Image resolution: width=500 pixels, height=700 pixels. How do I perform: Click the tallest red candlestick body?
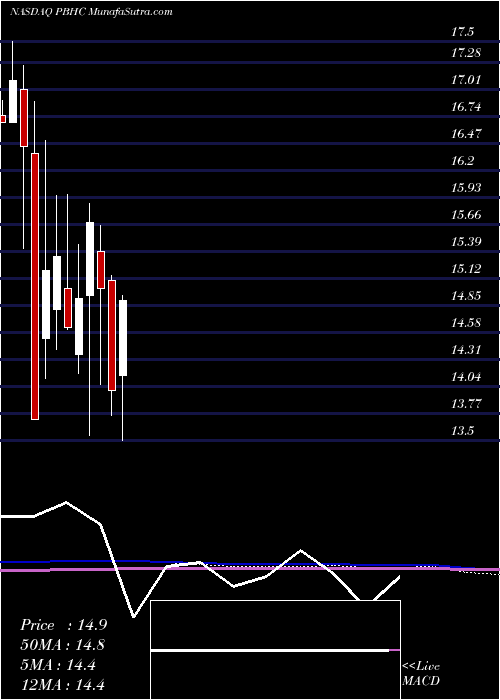(x=35, y=286)
